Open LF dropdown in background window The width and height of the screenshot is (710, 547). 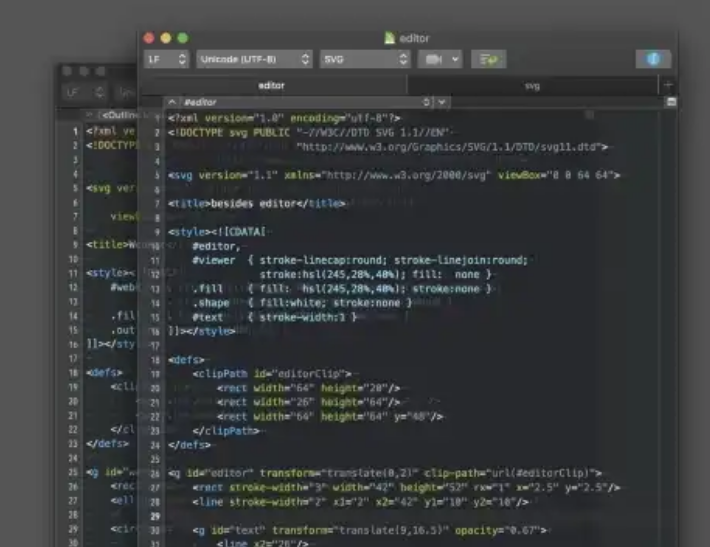84,93
